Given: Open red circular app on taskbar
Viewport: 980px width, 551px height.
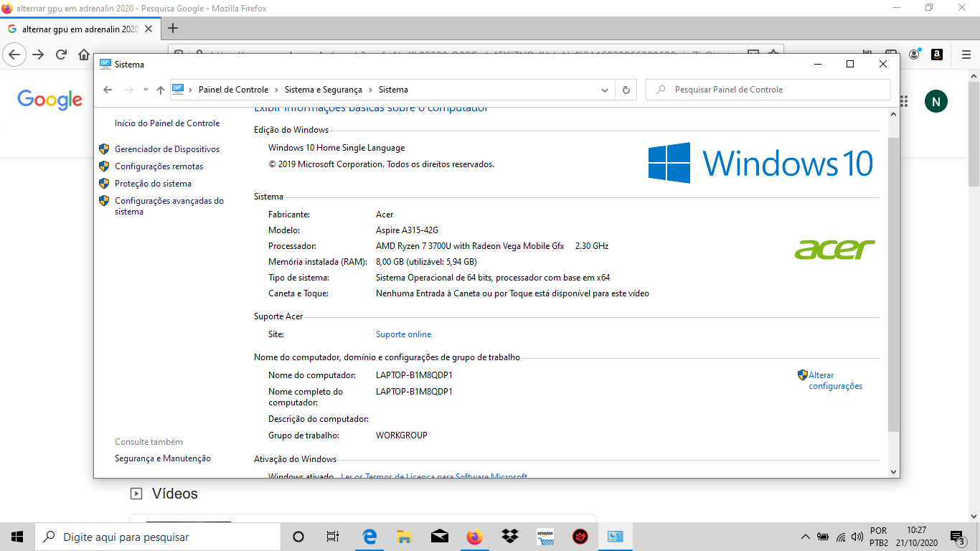Looking at the screenshot, I should coord(580,537).
